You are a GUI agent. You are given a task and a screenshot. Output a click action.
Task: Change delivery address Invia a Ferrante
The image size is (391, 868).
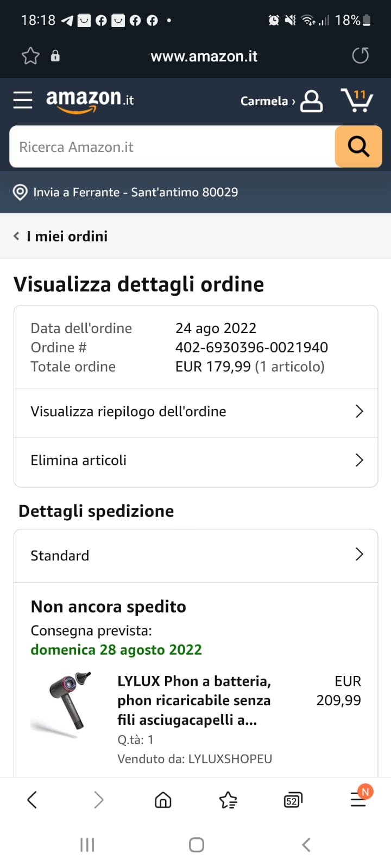(x=126, y=192)
